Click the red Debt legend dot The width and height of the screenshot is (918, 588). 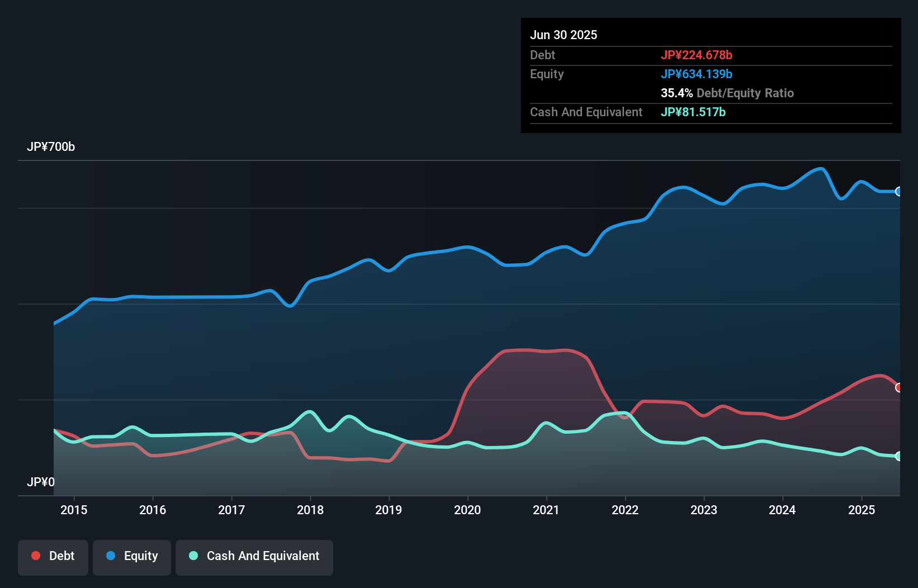[35, 556]
